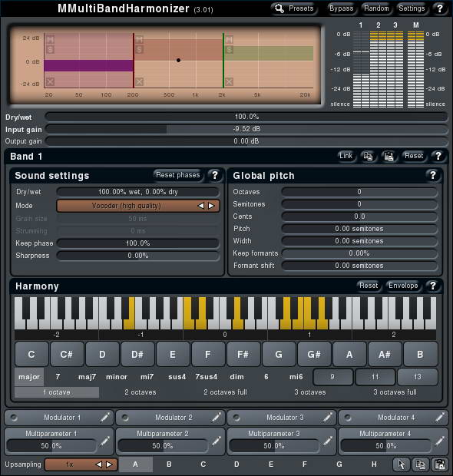Image resolution: width=453 pixels, height=476 pixels.
Task: Toggle band Link button
Action: coord(346,156)
